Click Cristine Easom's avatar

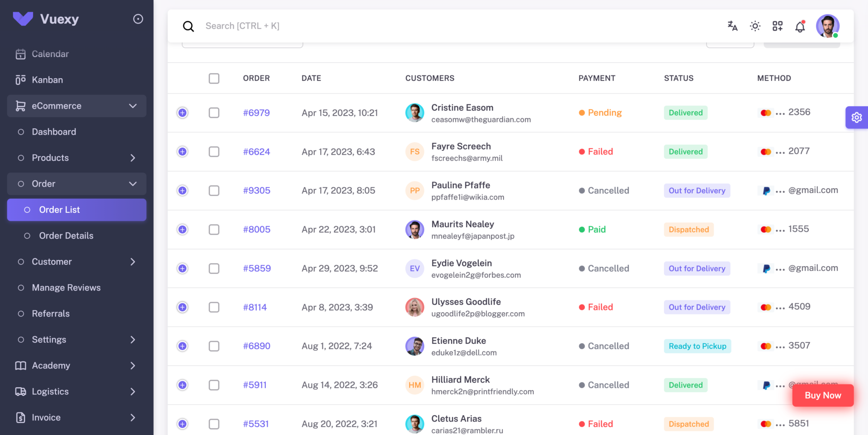(415, 113)
